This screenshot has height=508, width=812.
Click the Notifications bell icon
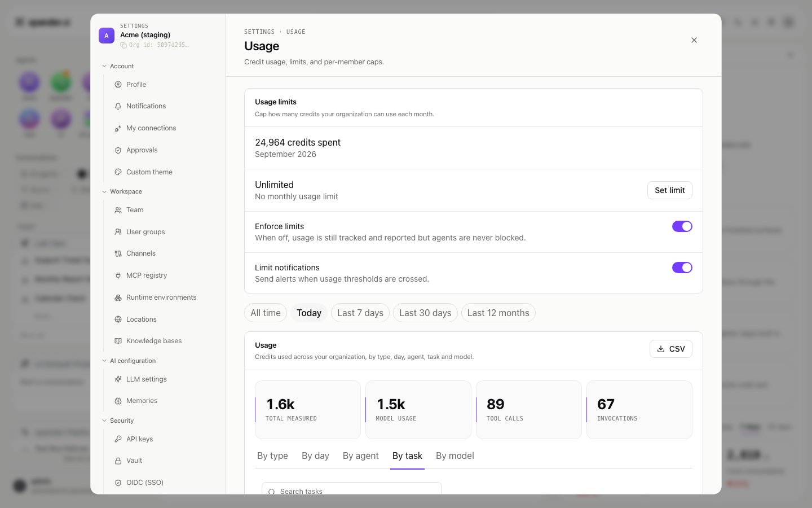click(118, 106)
